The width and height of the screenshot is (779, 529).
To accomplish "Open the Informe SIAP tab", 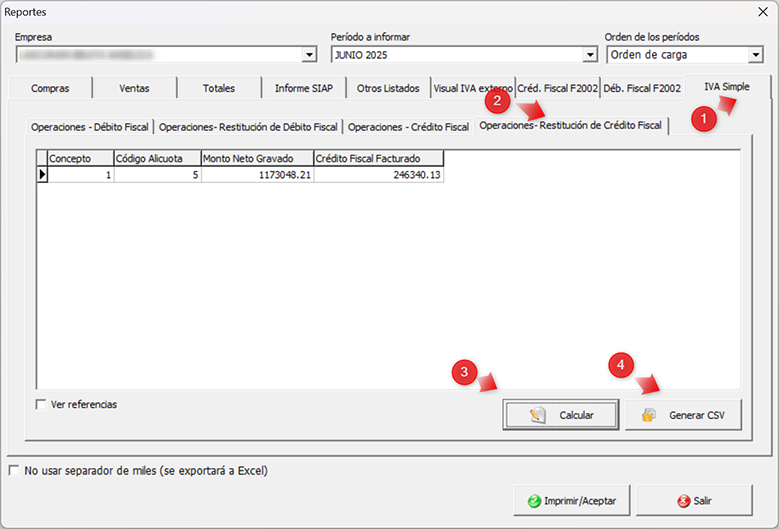I will coord(306,88).
